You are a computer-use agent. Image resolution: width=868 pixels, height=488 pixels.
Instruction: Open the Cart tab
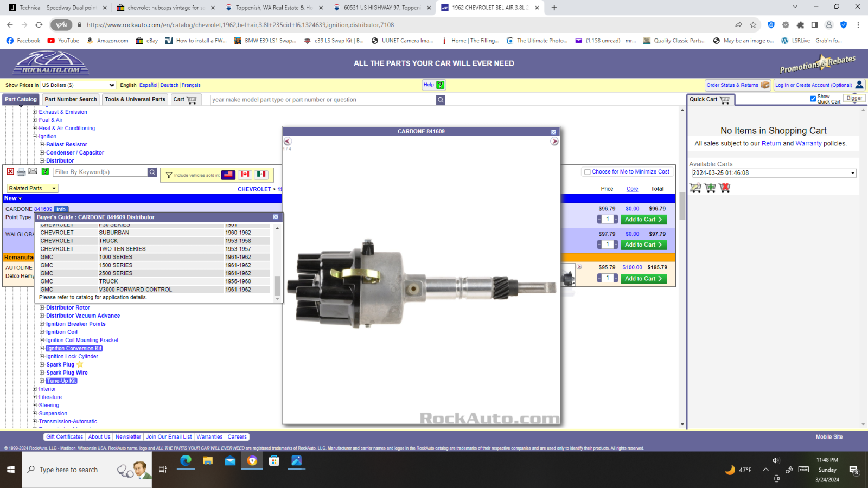(186, 99)
